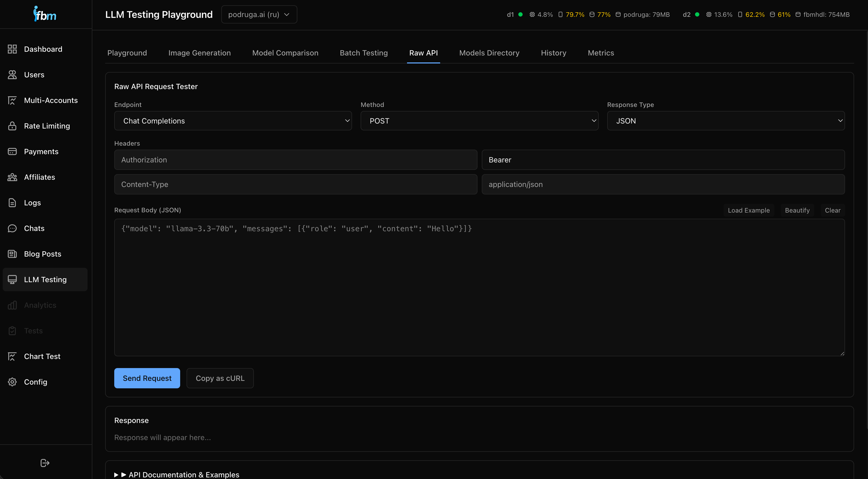Click the Bearer authorization value field
This screenshot has width=868, height=479.
click(663, 160)
